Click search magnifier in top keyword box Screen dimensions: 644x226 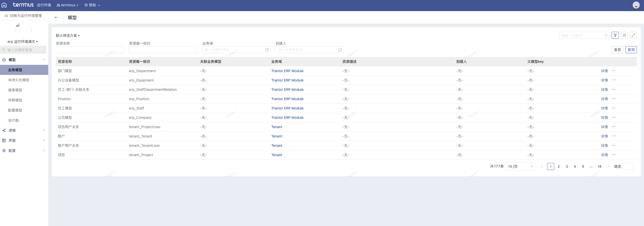[606, 36]
